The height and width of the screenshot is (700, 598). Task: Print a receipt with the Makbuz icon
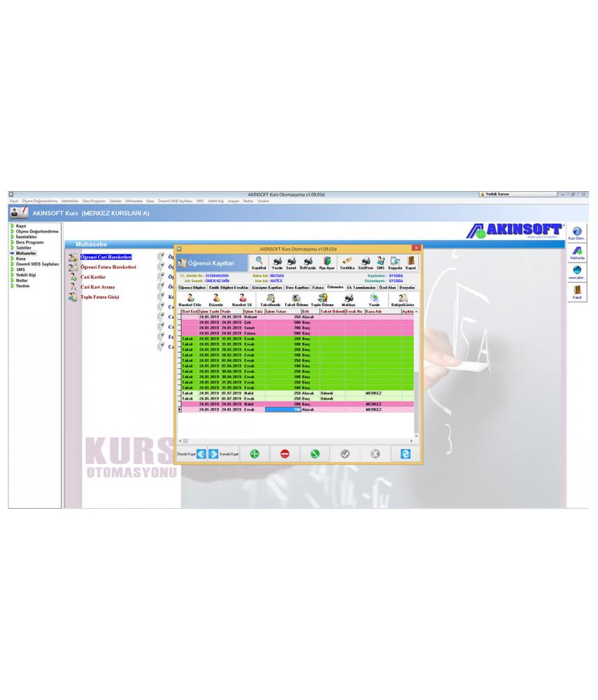tap(347, 297)
